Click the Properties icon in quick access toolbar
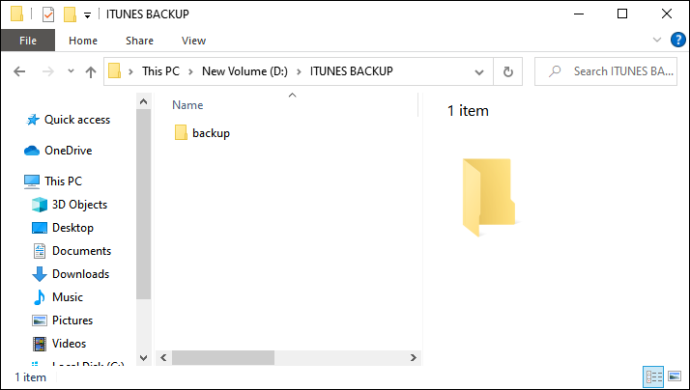The image size is (690, 390). (x=48, y=15)
